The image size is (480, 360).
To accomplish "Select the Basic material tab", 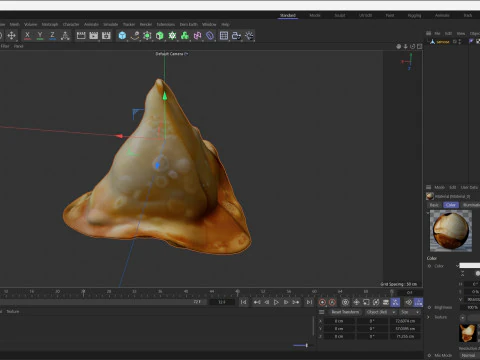I will point(434,205).
